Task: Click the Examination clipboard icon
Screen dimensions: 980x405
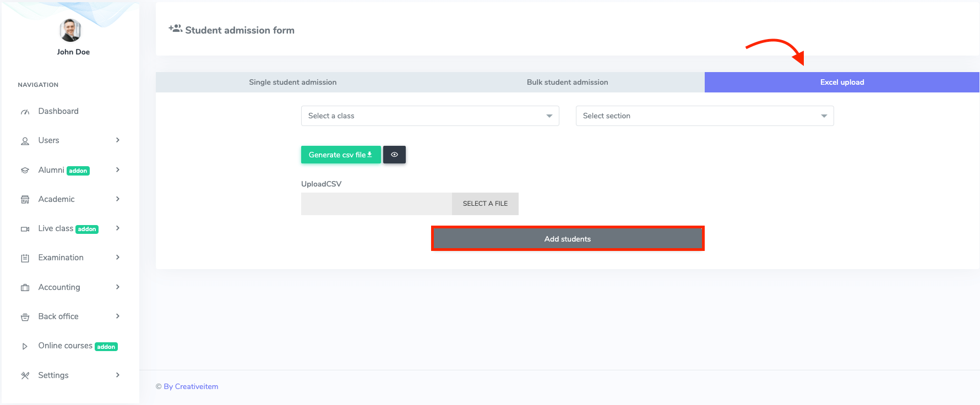Action: click(25, 258)
